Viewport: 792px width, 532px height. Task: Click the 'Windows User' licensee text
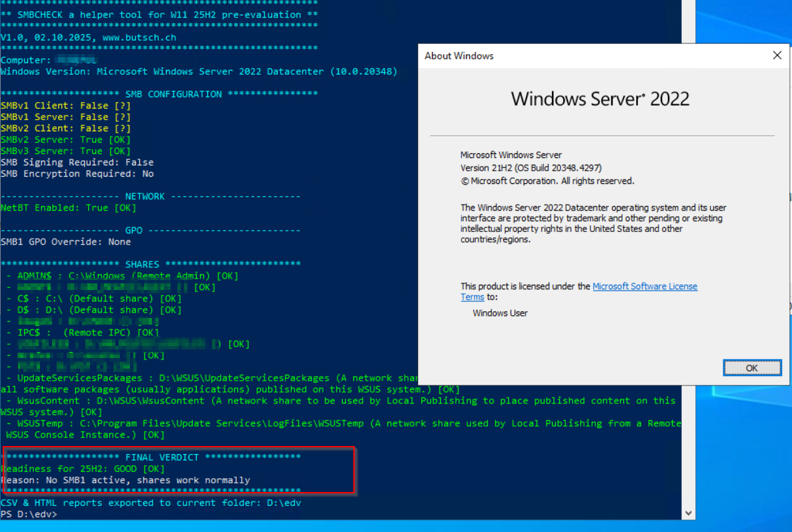pyautogui.click(x=500, y=313)
